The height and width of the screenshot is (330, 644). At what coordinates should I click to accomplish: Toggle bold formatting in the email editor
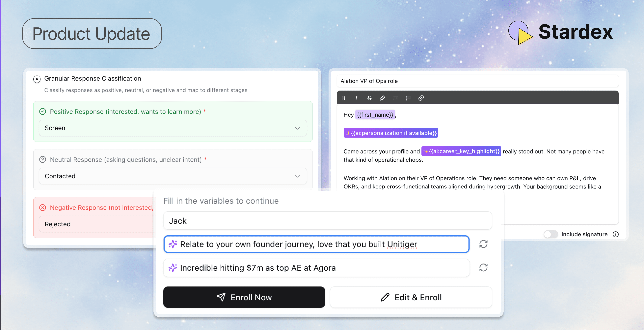tap(343, 98)
